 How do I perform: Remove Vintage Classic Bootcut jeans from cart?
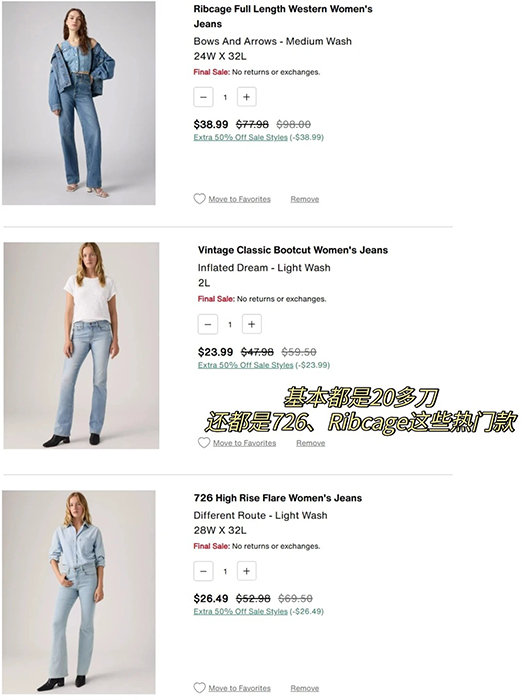pos(311,443)
